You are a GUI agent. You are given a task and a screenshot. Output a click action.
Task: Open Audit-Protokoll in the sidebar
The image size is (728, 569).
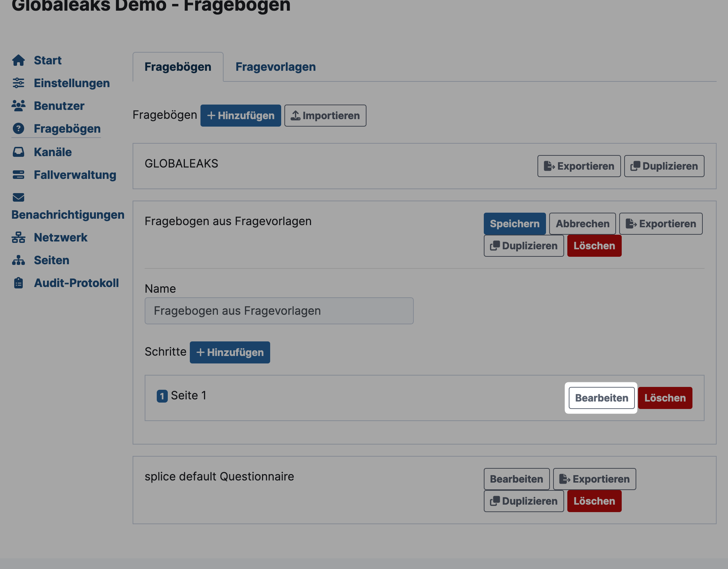coord(76,283)
